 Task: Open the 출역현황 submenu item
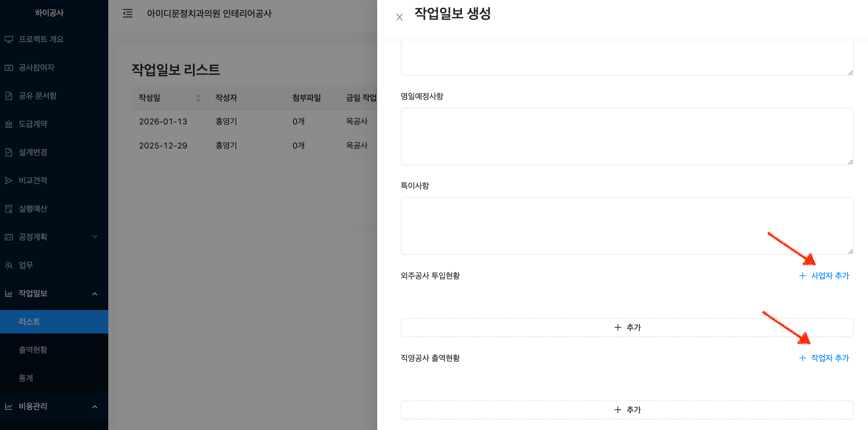(33, 350)
